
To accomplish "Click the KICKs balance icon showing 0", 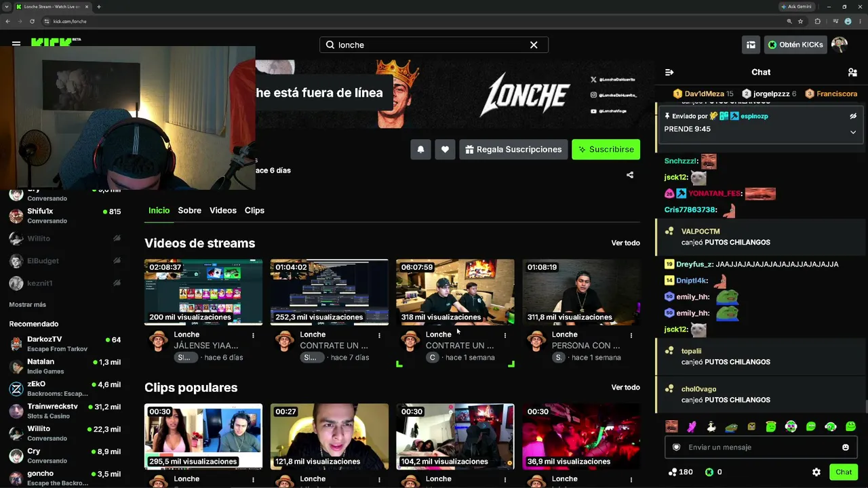I will [713, 472].
